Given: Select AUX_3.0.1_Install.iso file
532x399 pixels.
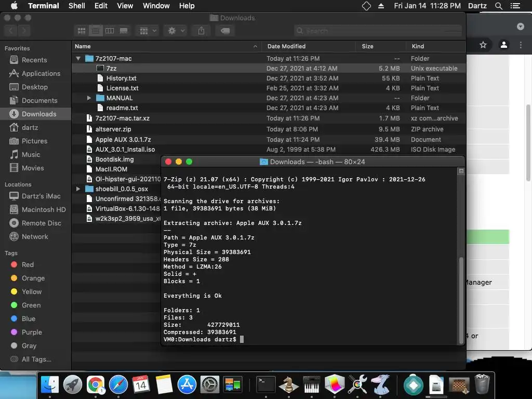Looking at the screenshot, I should (x=269, y=149).
